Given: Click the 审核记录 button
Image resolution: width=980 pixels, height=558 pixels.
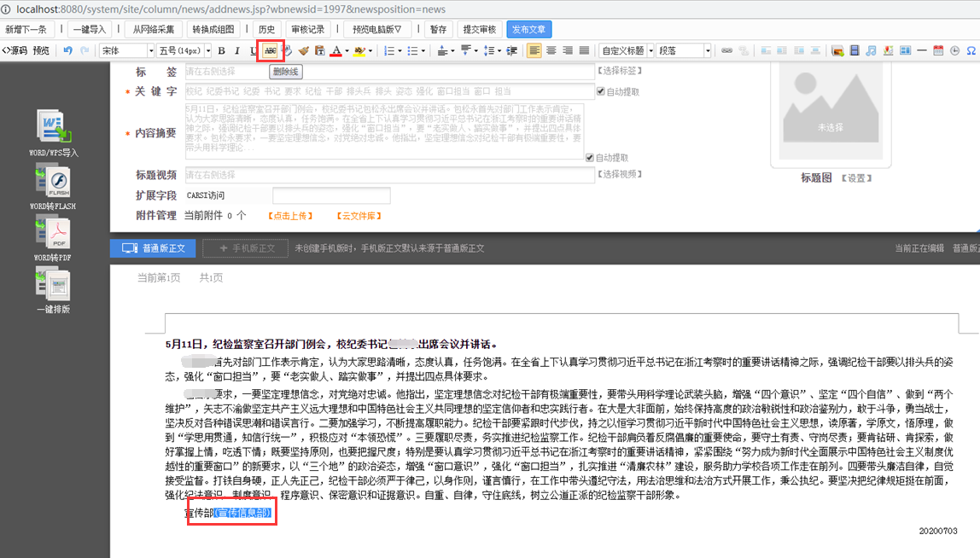Looking at the screenshot, I should click(x=308, y=29).
